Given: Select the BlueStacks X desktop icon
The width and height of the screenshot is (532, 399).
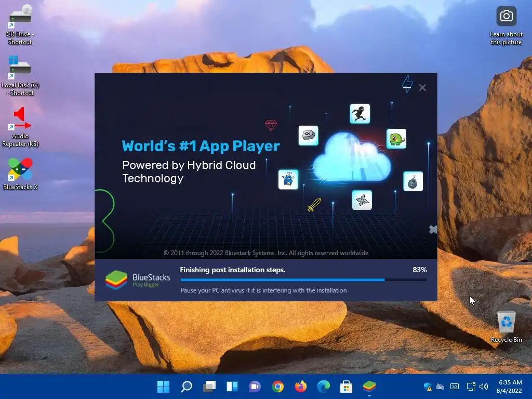Looking at the screenshot, I should point(20,174).
